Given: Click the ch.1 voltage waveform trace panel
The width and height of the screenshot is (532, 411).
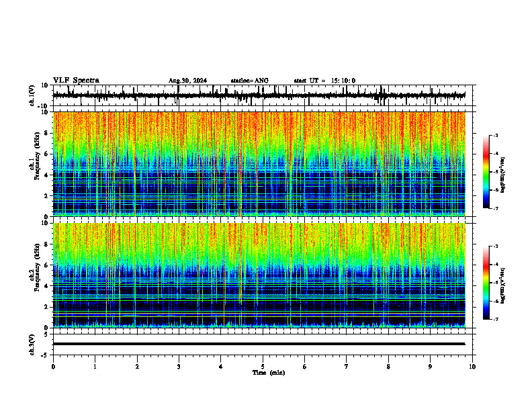Looking at the screenshot, I should 264,95.
